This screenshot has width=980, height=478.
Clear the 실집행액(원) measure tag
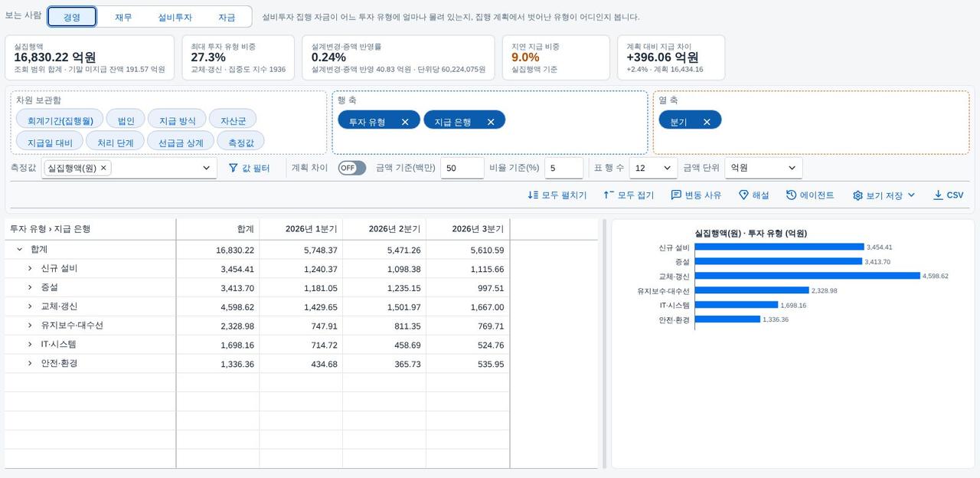103,168
